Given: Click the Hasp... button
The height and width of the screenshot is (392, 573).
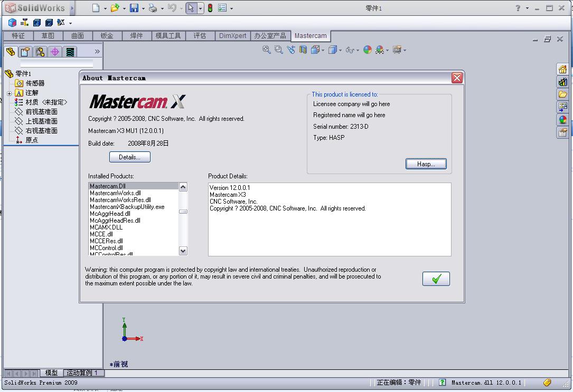Looking at the screenshot, I should click(426, 164).
